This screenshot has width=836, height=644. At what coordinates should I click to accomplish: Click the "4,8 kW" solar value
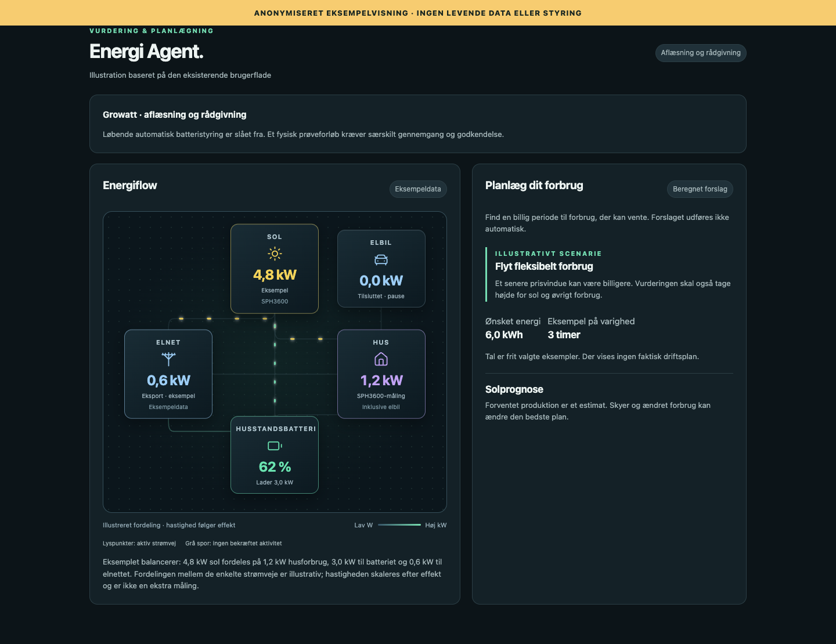pos(275,275)
